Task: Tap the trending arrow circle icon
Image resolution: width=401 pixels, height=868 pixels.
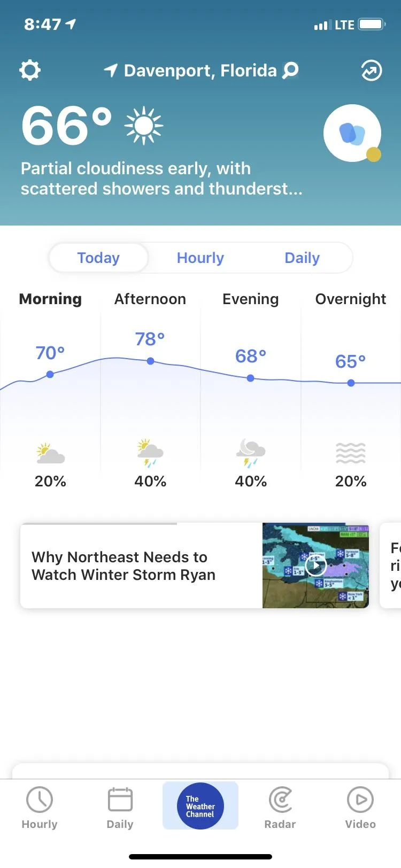Action: tap(372, 70)
